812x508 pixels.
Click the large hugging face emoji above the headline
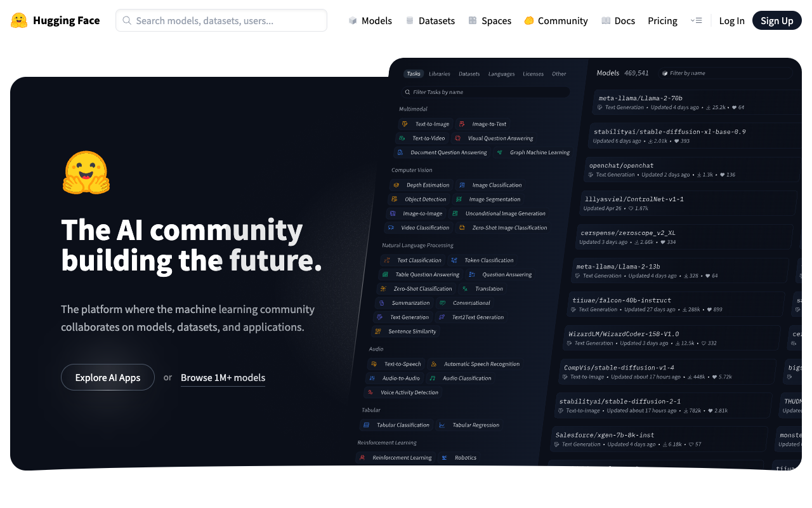[x=86, y=172]
